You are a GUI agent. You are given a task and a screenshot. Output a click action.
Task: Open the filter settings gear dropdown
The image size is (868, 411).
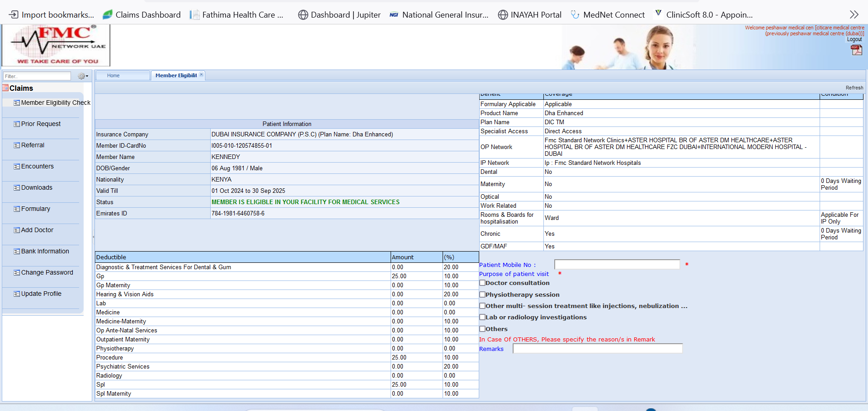point(83,76)
